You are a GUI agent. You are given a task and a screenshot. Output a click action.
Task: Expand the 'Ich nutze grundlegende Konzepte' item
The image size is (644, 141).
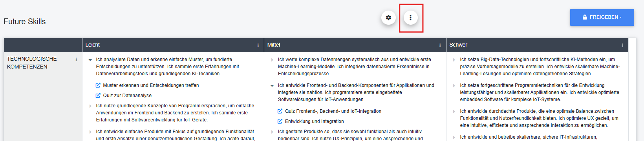point(90,106)
